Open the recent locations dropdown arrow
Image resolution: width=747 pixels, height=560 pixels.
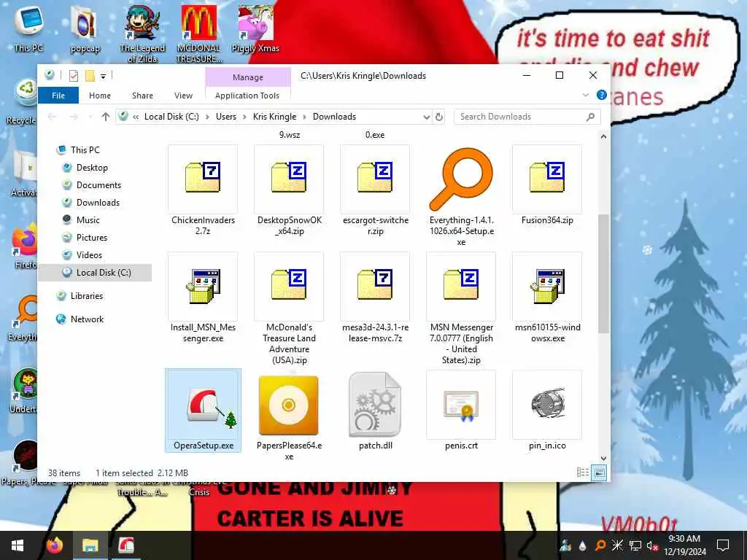point(90,117)
